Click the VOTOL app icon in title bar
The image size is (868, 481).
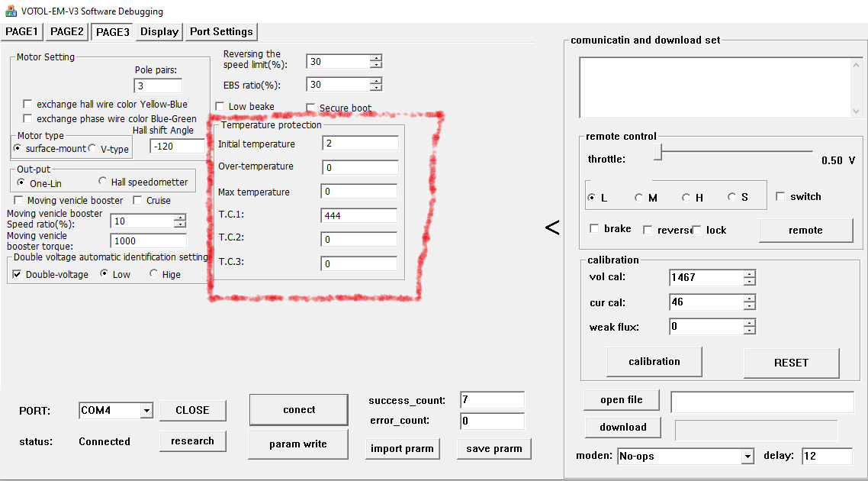coord(11,11)
